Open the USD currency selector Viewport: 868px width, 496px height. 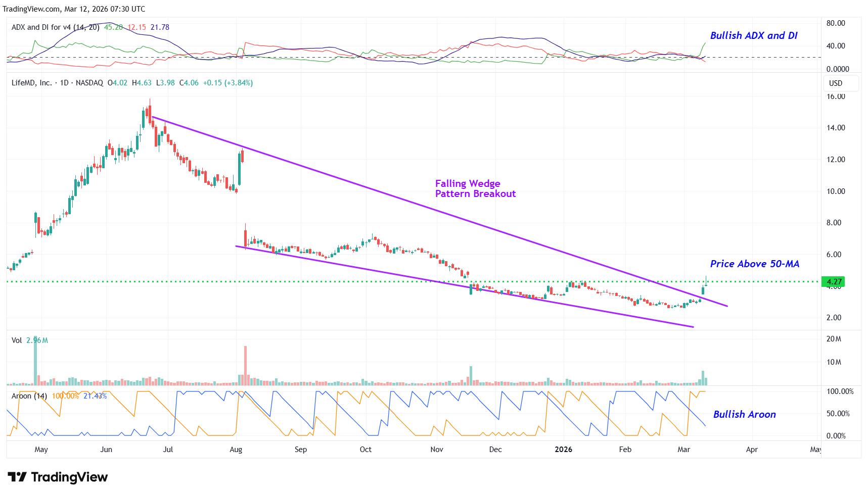click(x=835, y=83)
